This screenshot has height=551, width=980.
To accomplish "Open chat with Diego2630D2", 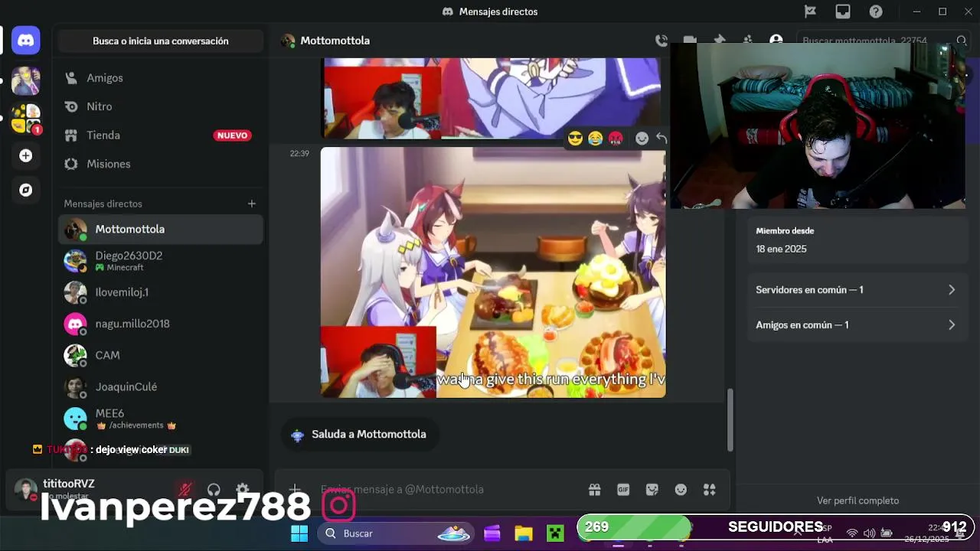I will tap(161, 261).
